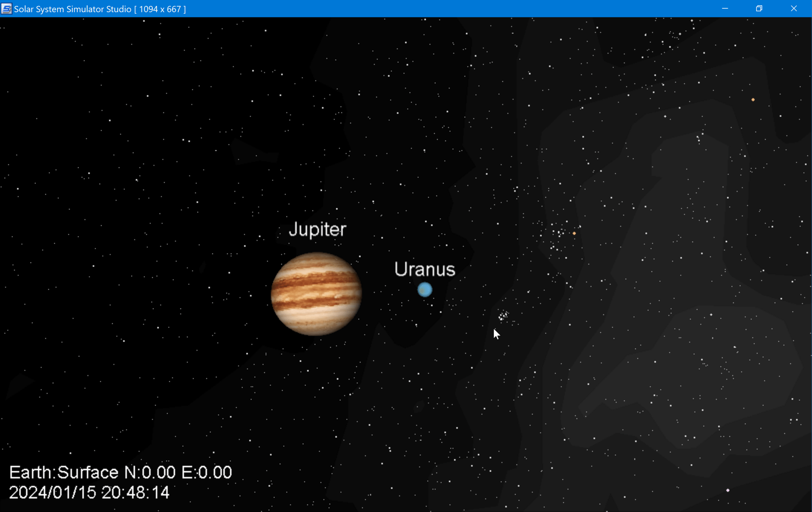Click the [ 1094 x 667 ] size text

[x=160, y=9]
